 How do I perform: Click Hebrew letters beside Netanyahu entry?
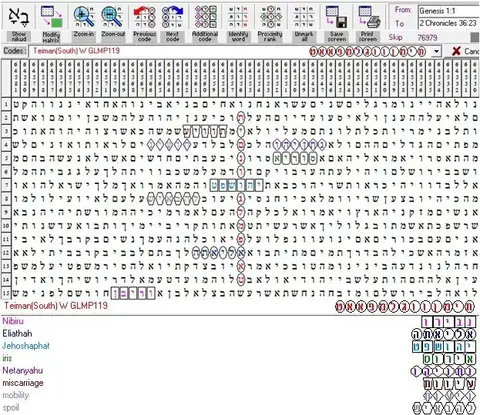(x=443, y=372)
